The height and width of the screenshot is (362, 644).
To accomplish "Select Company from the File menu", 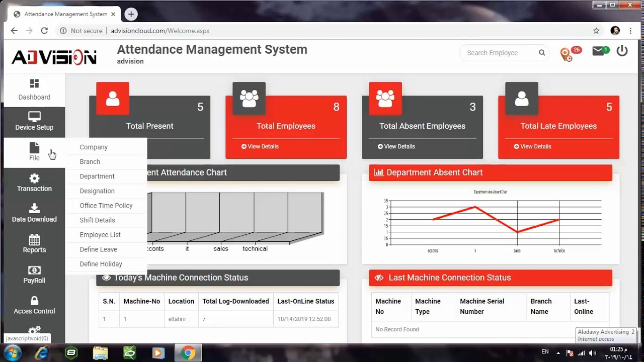I will pos(94,147).
